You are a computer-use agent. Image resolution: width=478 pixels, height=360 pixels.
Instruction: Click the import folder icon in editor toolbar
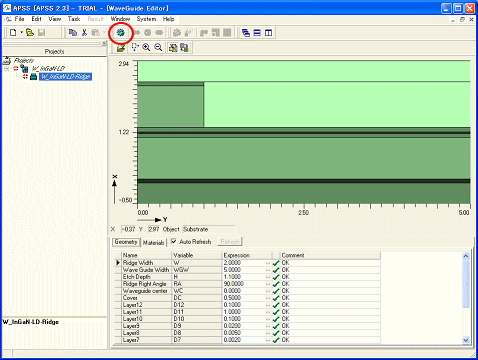pyautogui.click(x=121, y=48)
